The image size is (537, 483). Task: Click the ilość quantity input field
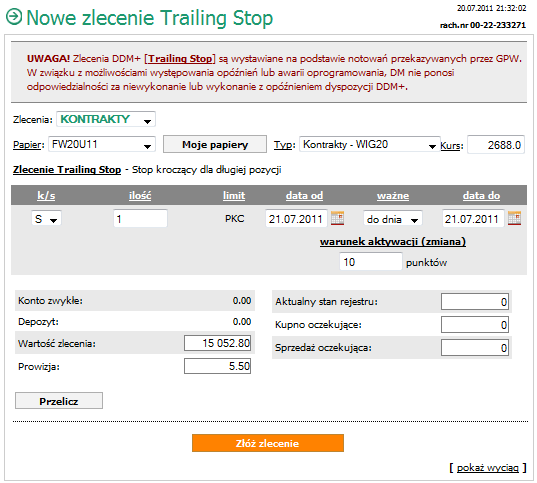[140, 219]
